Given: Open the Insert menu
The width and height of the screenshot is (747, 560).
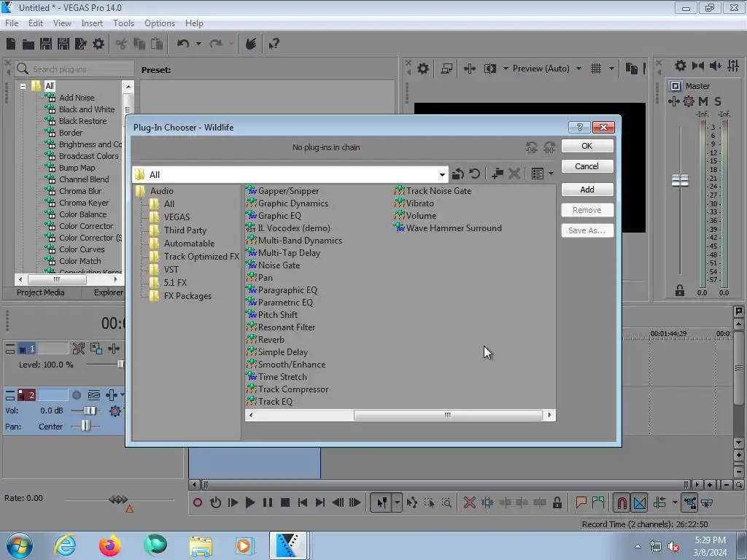Looking at the screenshot, I should click(92, 23).
